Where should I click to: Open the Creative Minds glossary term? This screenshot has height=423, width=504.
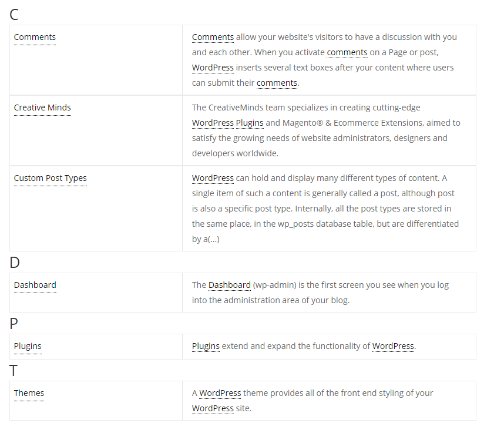click(x=42, y=108)
